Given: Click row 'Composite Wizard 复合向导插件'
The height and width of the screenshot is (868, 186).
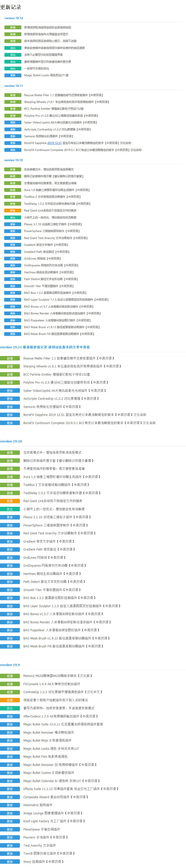Looking at the screenshot, I should coord(56,797).
